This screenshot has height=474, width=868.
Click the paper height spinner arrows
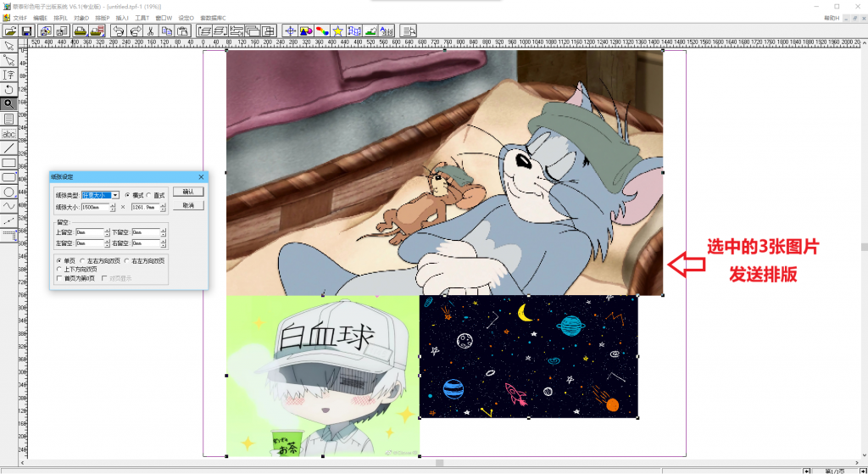[x=163, y=207]
